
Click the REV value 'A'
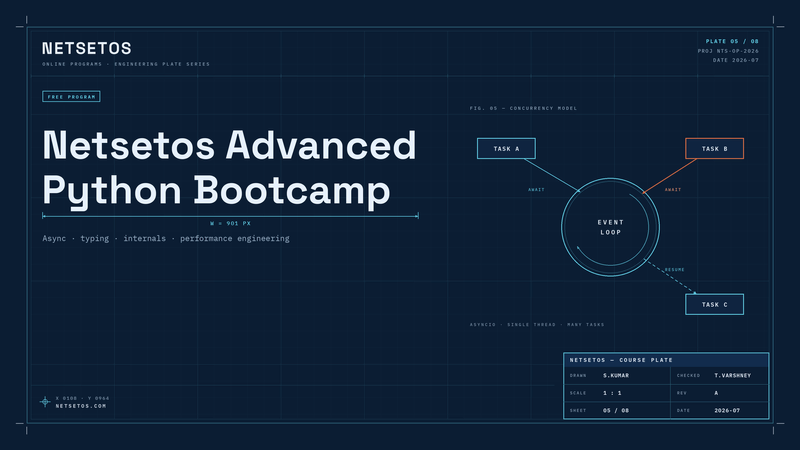[716, 393]
